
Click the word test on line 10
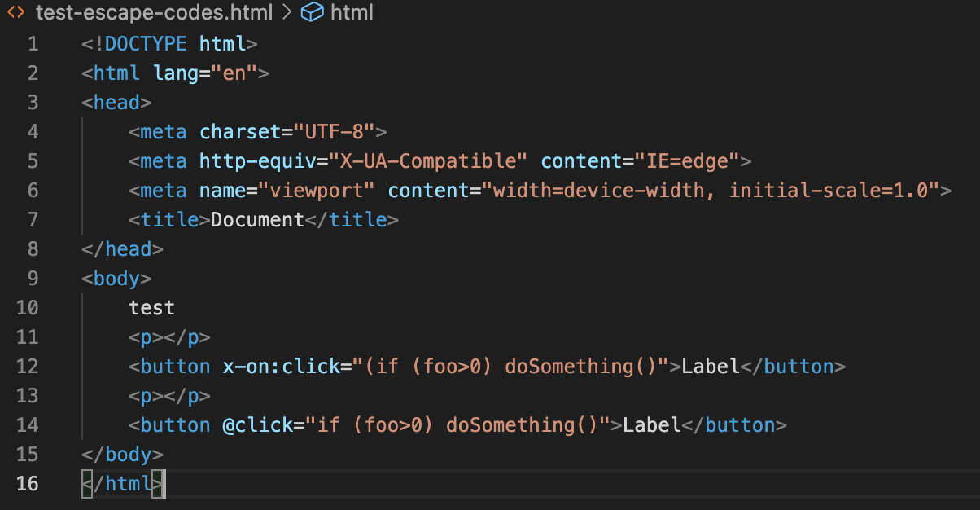(x=152, y=308)
